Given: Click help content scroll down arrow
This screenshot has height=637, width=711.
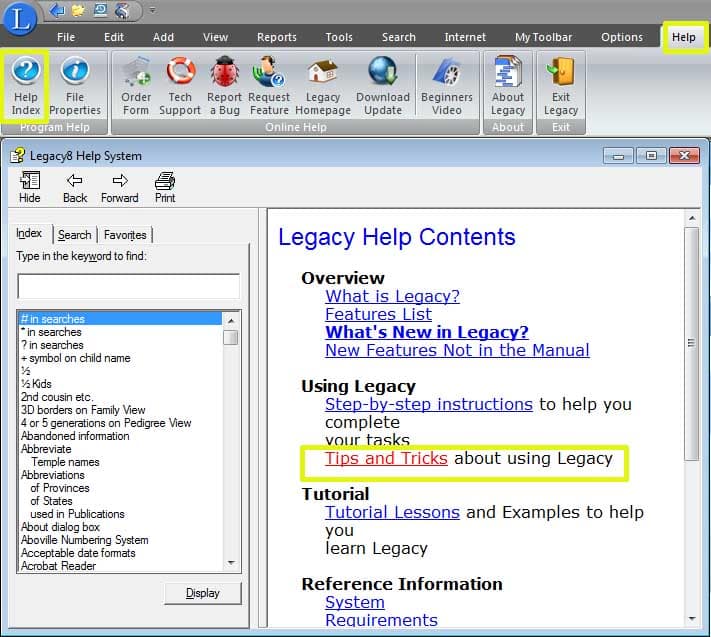Looking at the screenshot, I should (692, 618).
